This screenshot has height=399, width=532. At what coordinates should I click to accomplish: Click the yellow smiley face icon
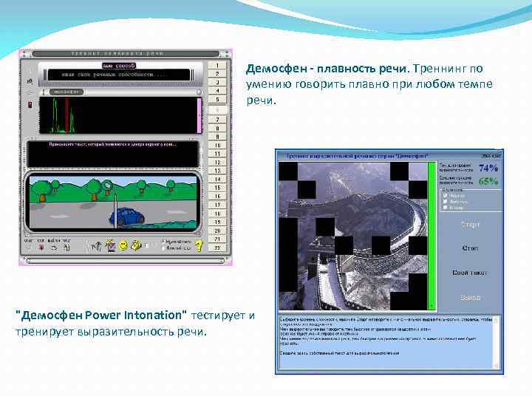pos(123,245)
